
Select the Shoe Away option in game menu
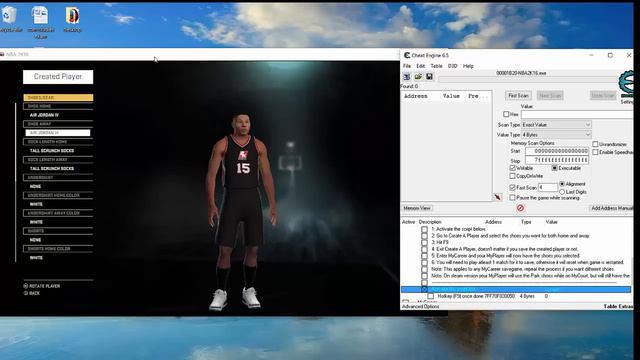pos(58,124)
